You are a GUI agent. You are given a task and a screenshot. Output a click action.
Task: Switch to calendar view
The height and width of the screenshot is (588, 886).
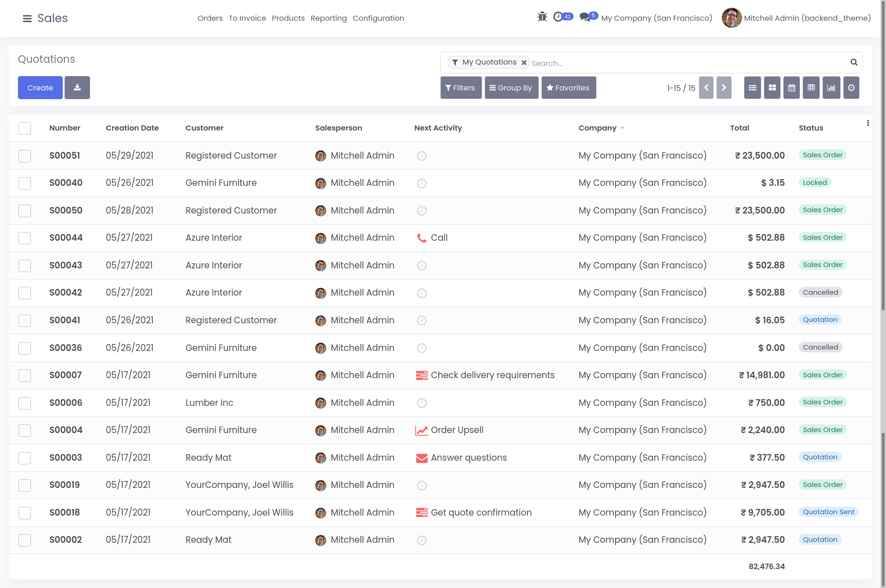pos(791,88)
